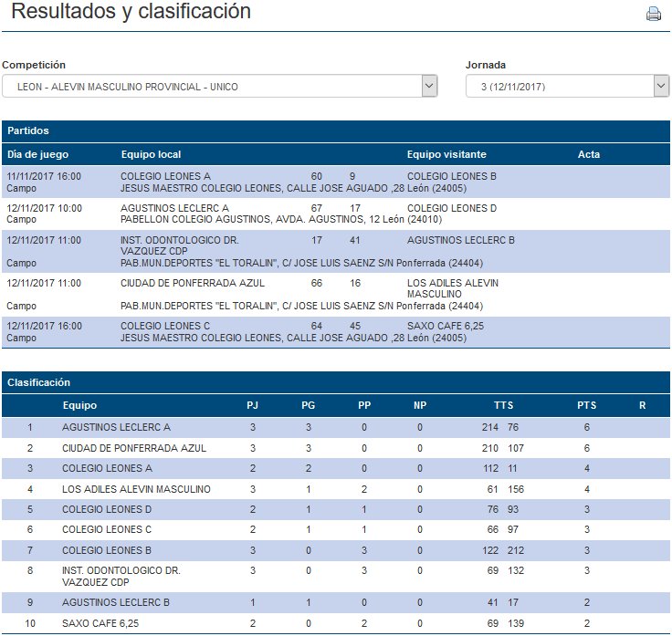Screen dimensions: 672x636
Task: Click visiting team SAXO CAFE 6,25 in Partidos
Action: pyautogui.click(x=446, y=326)
